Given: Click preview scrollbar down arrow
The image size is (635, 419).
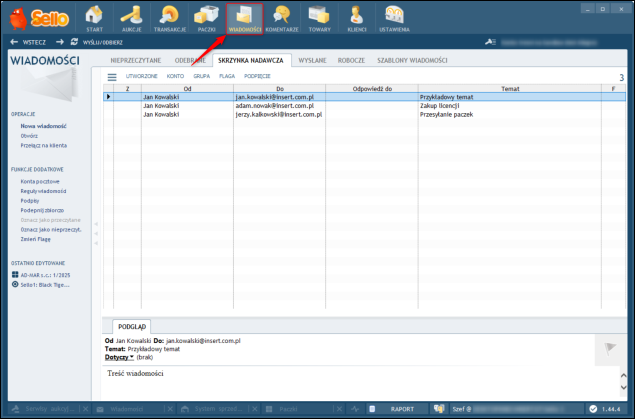Looking at the screenshot, I should 624,388.
